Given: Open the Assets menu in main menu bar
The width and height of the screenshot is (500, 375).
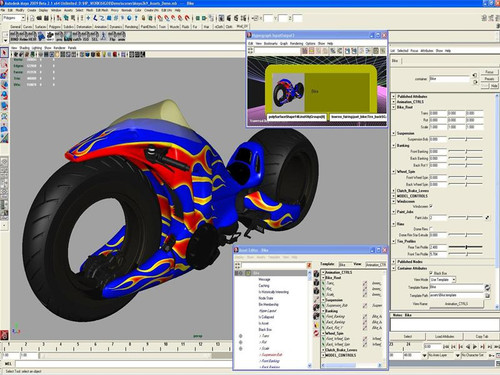Looking at the screenshot, I should pyautogui.click(x=68, y=10).
